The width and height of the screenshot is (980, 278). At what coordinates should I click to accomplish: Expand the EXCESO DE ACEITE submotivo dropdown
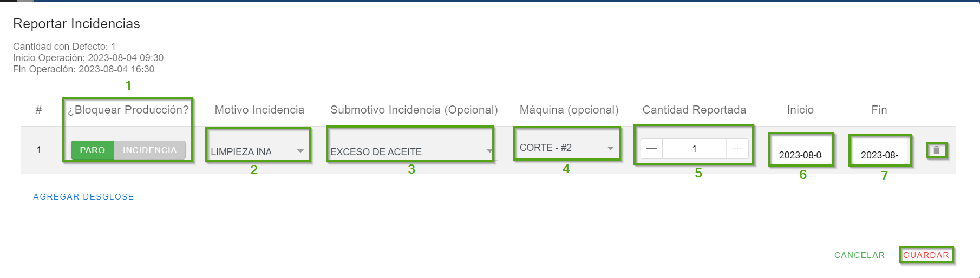(x=410, y=151)
